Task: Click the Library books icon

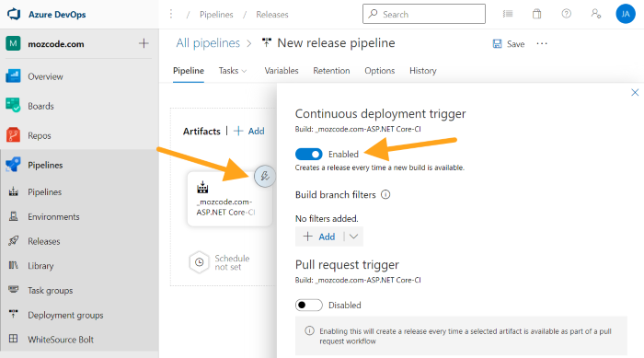Action: click(14, 265)
